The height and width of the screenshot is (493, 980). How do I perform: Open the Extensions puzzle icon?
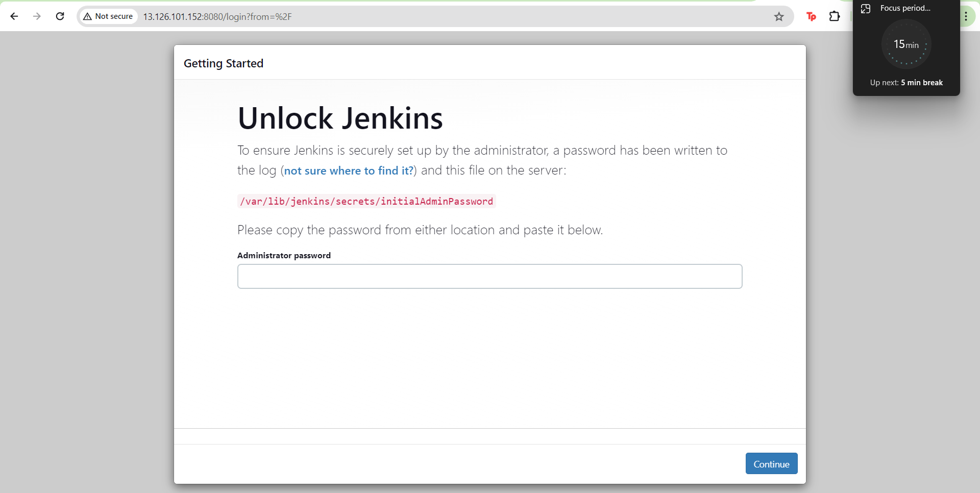point(835,16)
